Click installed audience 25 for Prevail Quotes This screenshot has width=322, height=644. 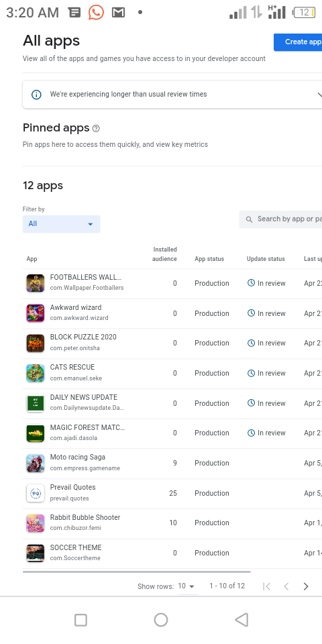(x=173, y=493)
